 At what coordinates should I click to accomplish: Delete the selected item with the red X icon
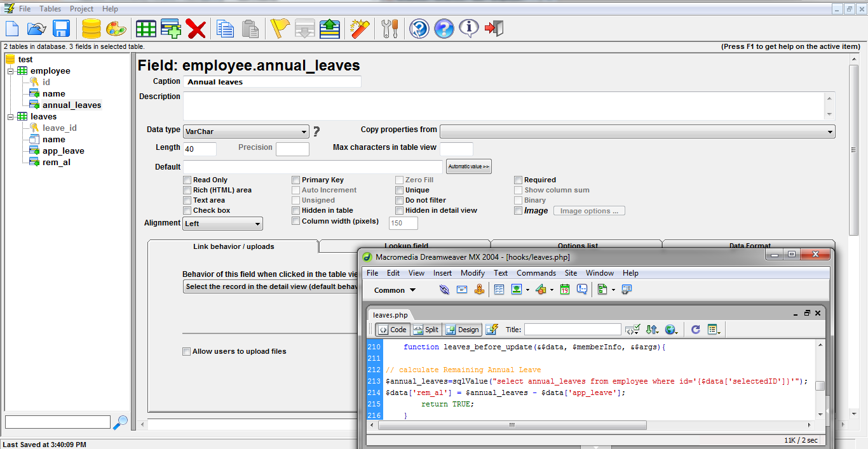[196, 29]
